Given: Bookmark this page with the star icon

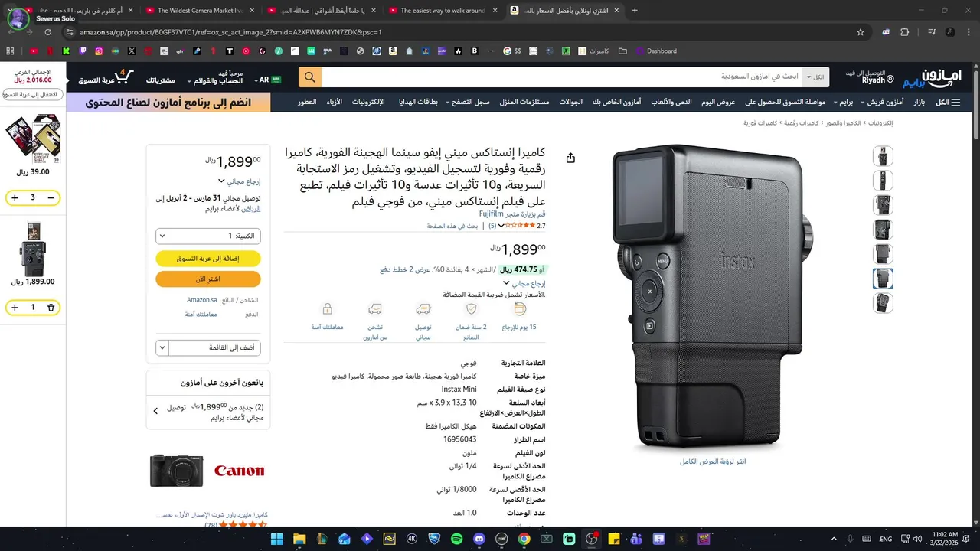Looking at the screenshot, I should (861, 32).
